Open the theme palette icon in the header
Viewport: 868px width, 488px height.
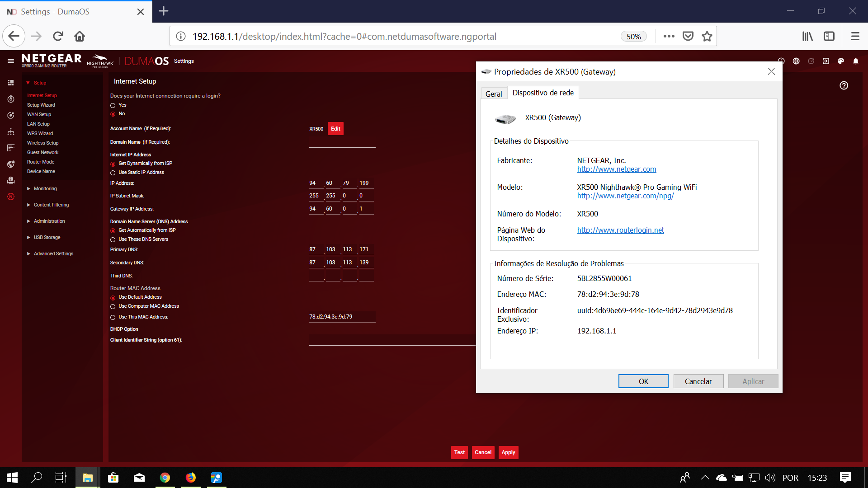coord(841,61)
